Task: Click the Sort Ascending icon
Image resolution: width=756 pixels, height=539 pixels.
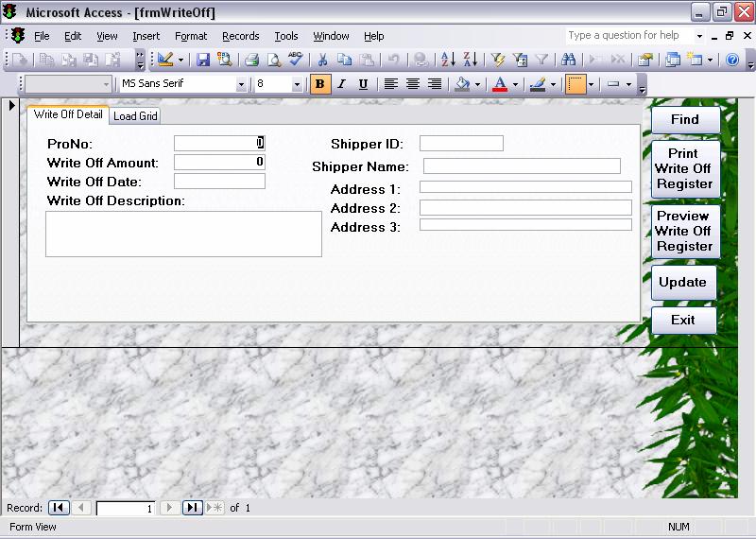Action: coord(448,60)
